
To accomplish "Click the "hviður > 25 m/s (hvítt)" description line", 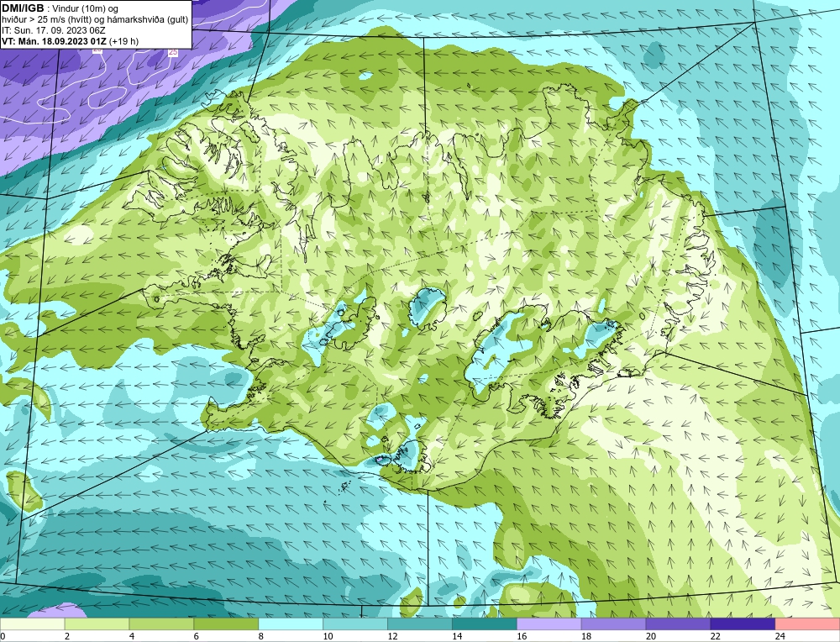I will 96,19.
